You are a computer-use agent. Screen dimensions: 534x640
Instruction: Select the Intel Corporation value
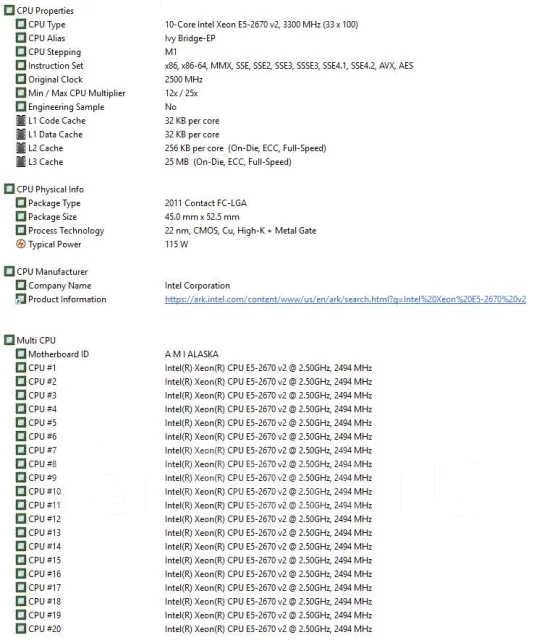coord(198,285)
